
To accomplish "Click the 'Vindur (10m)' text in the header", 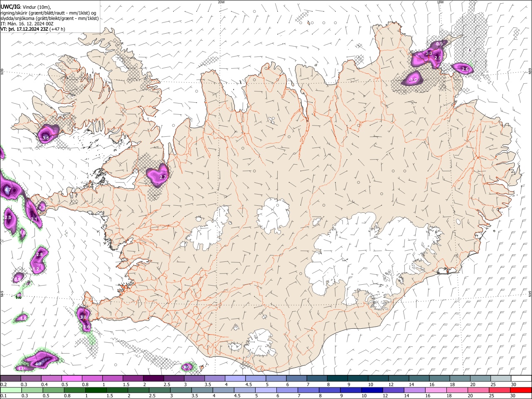I will [x=37, y=7].
